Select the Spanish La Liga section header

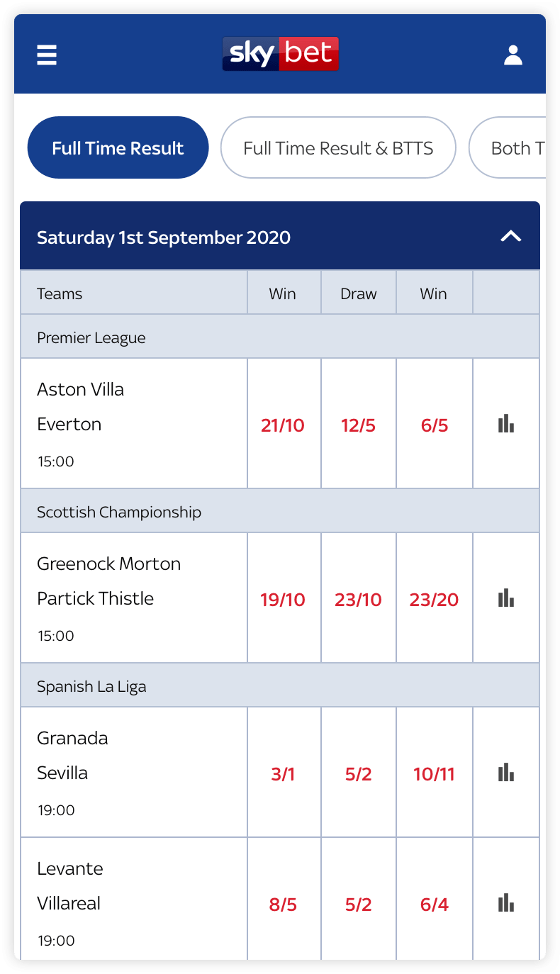click(x=280, y=685)
